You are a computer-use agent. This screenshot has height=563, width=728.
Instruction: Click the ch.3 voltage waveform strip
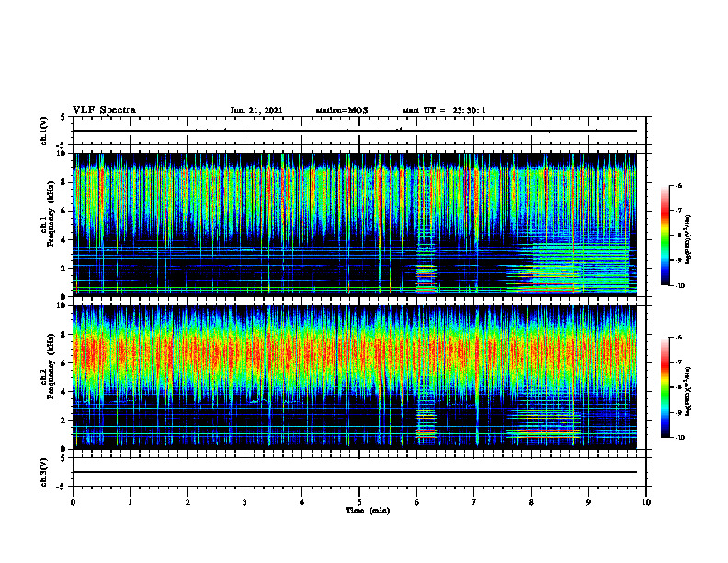pyautogui.click(x=359, y=472)
